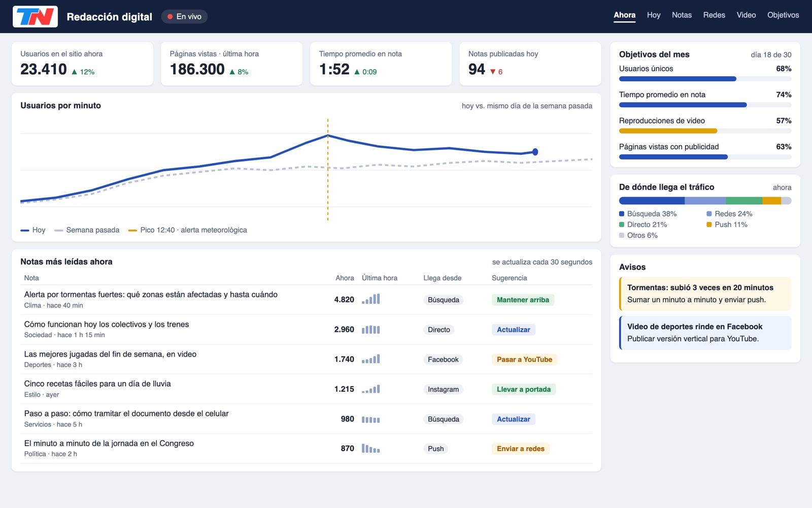Click the En vivo live indicator
Image resolution: width=812 pixels, height=508 pixels.
pyautogui.click(x=184, y=17)
